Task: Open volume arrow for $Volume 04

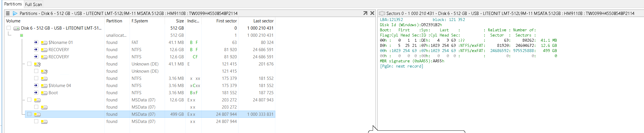Action: [x=36, y=85]
